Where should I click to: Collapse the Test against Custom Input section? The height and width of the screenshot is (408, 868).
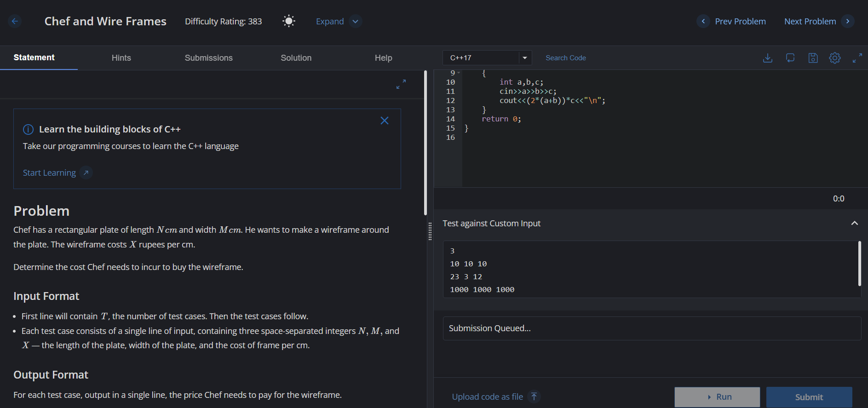855,223
